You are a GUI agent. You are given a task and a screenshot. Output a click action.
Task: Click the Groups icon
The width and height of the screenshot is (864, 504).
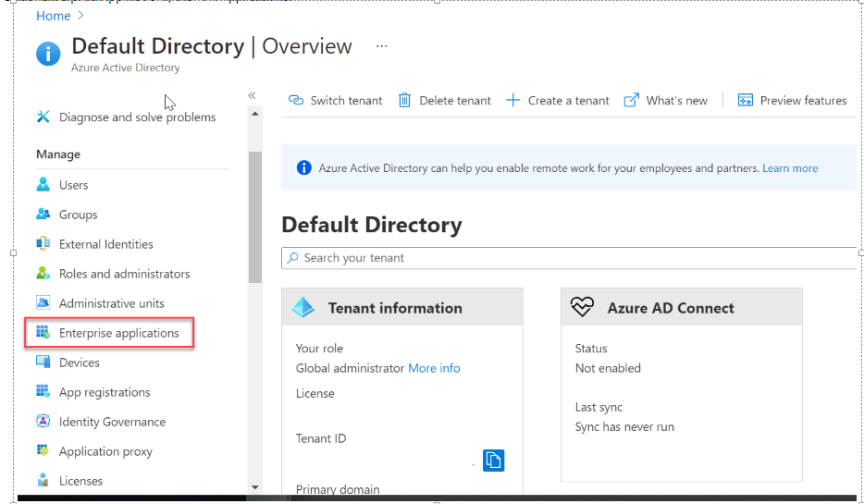point(43,215)
